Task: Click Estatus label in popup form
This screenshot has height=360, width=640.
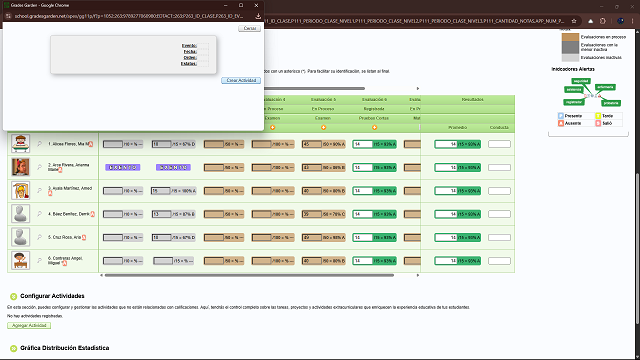Action: [189, 64]
